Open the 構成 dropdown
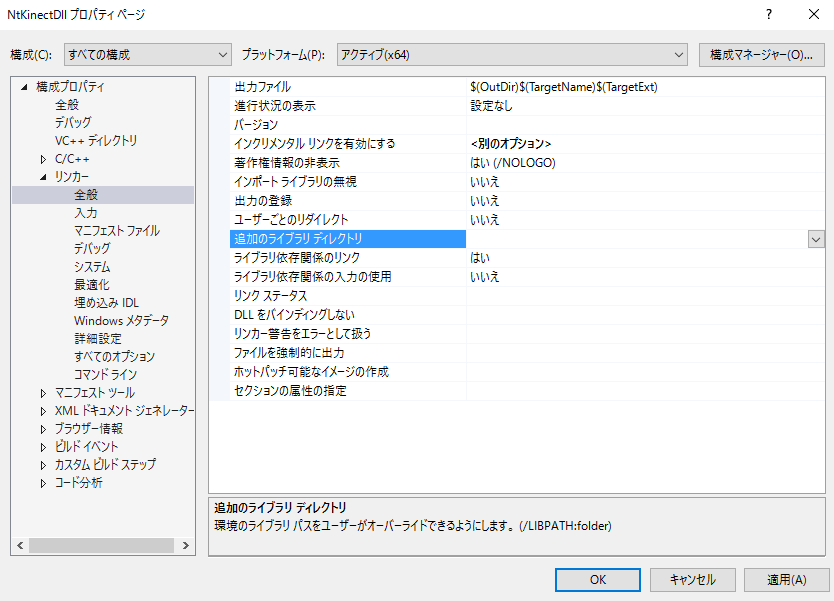The width and height of the screenshot is (834, 601). (x=147, y=54)
